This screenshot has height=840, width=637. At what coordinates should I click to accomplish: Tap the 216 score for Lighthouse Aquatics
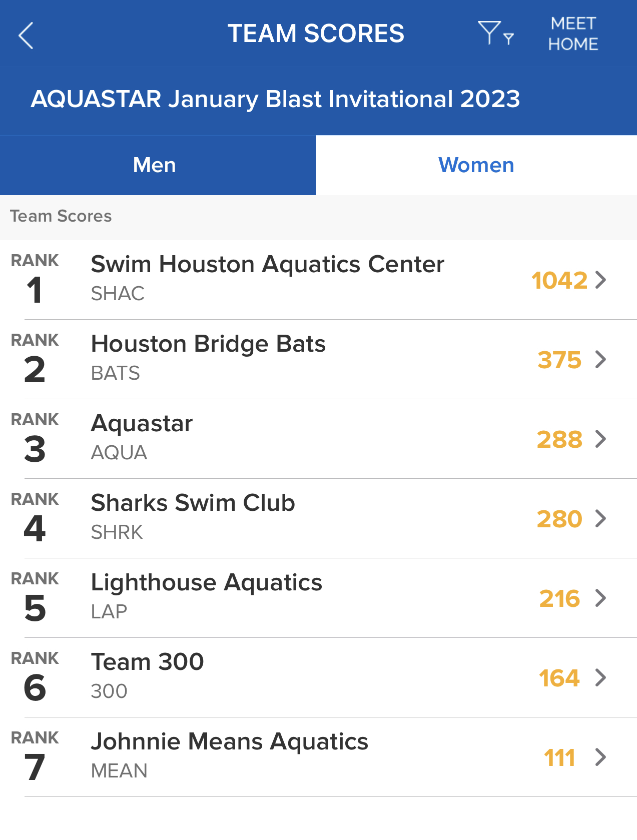[559, 598]
